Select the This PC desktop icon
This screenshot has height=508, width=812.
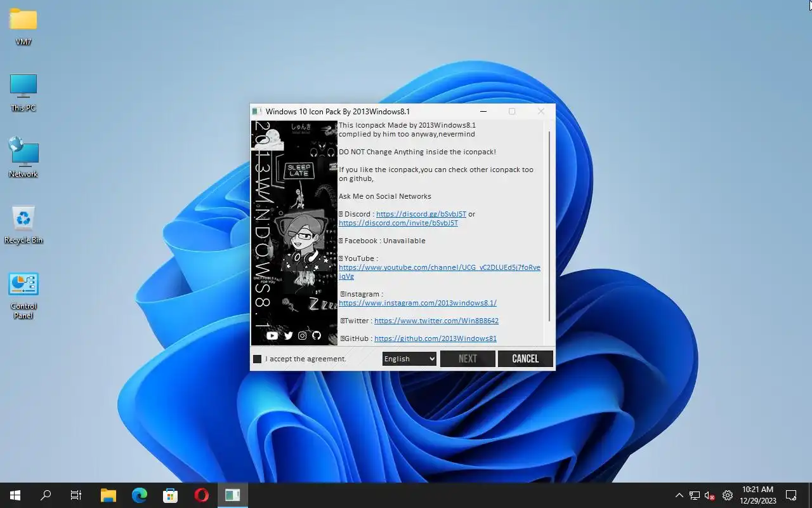23,93
